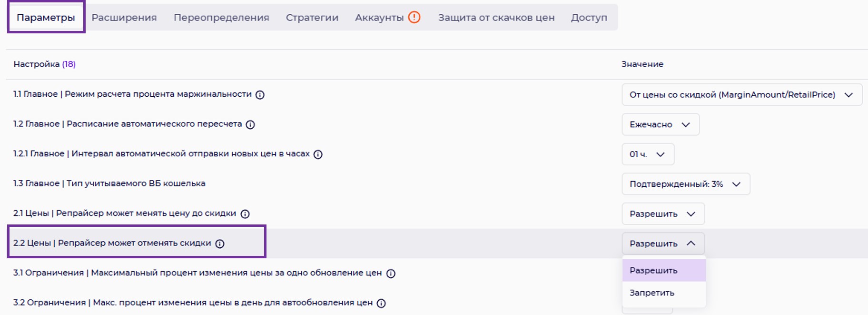Select Запретить option in dropdown list
Image resolution: width=868 pixels, height=315 pixels.
[x=652, y=293]
